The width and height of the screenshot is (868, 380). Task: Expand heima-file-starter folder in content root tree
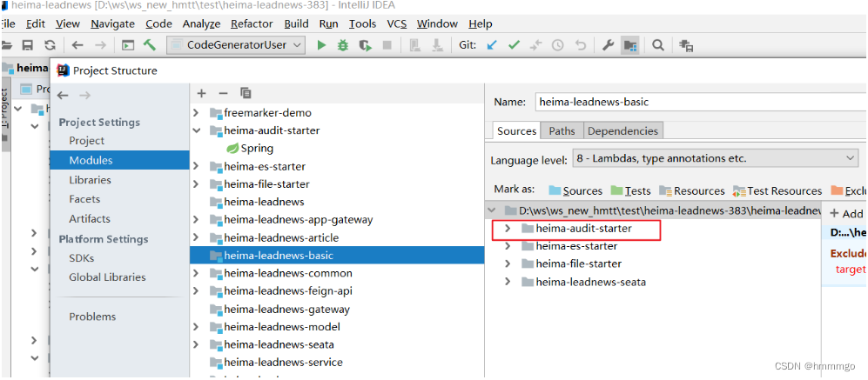pos(508,263)
